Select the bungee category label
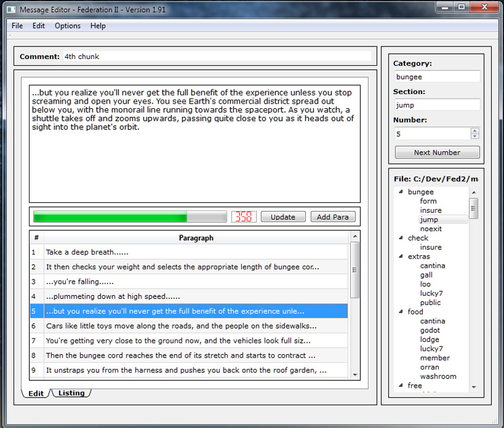Viewport: 504px width, 428px height. [421, 192]
